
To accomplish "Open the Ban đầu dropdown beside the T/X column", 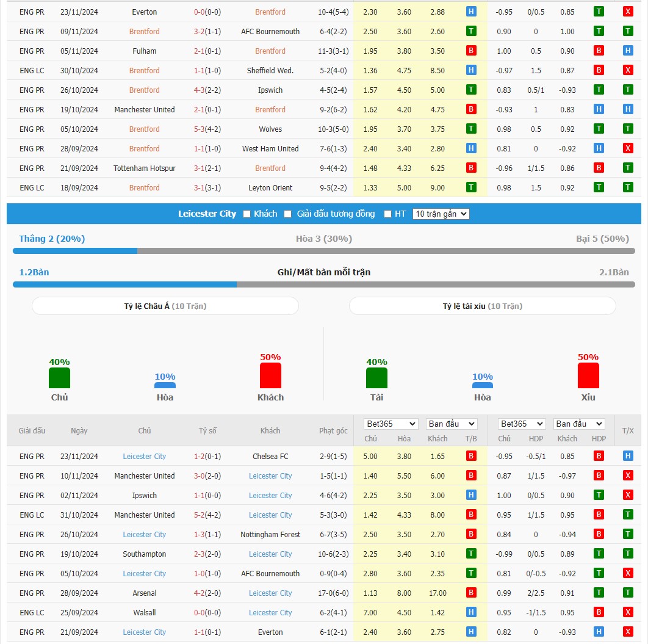I will tap(579, 424).
